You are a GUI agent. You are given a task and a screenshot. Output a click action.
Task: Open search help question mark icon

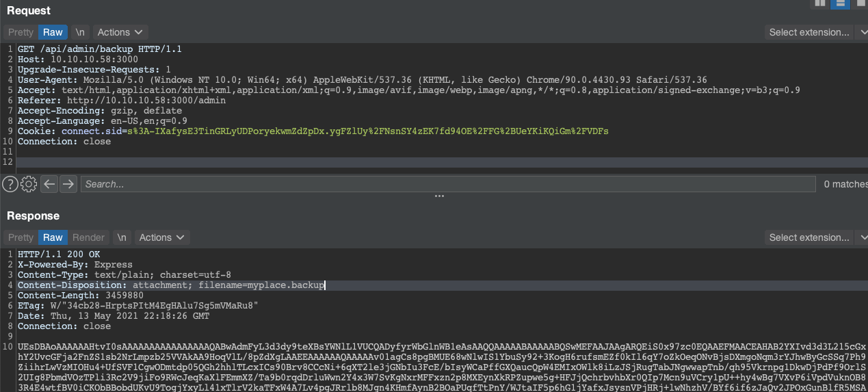tap(10, 183)
